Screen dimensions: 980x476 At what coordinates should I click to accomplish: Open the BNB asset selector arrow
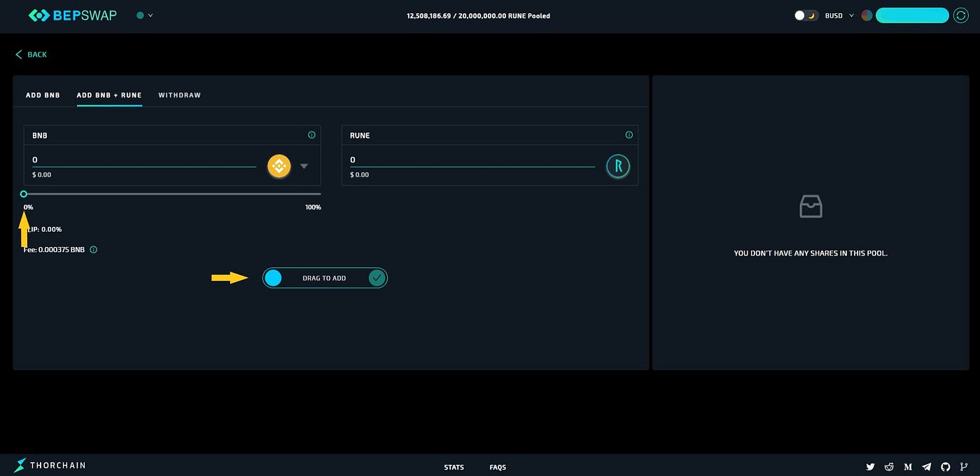[304, 167]
